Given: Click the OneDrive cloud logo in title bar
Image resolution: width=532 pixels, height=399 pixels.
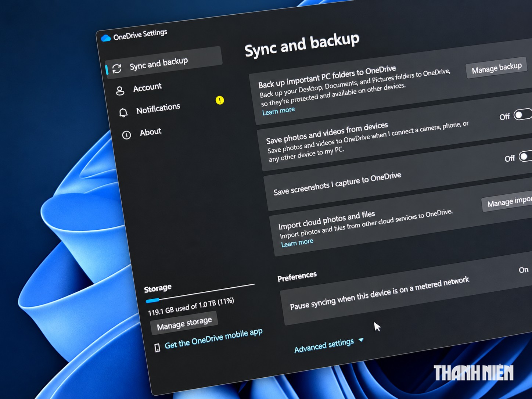Looking at the screenshot, I should click(106, 38).
